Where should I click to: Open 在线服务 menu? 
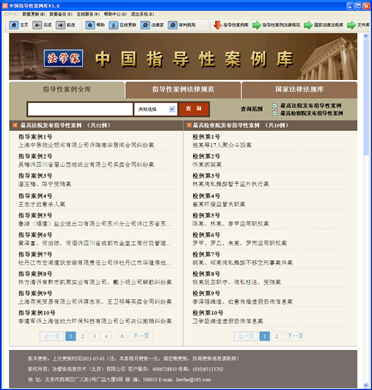(x=88, y=14)
